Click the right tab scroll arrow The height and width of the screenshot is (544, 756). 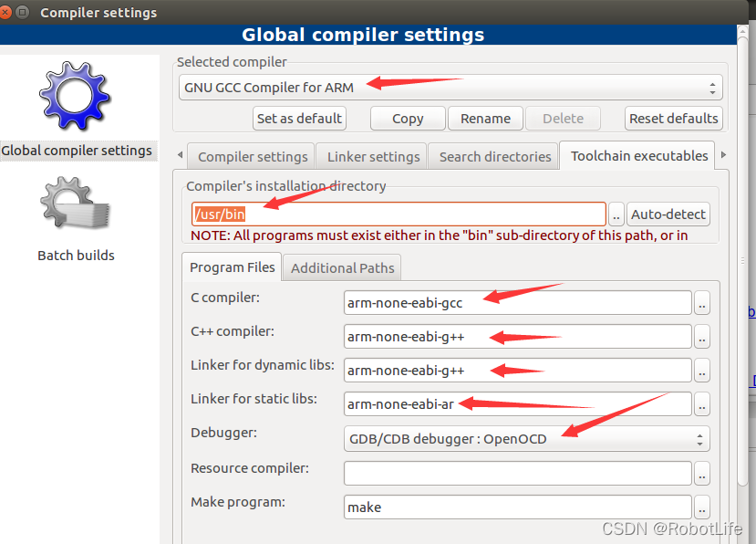[723, 155]
